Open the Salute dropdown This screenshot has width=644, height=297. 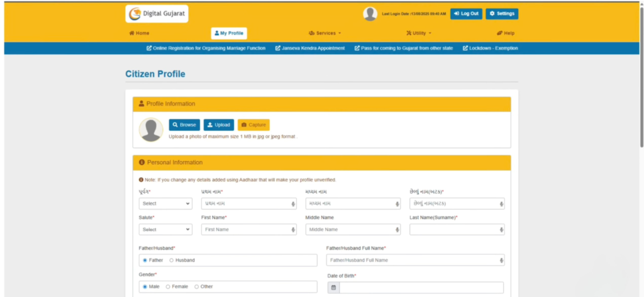[x=165, y=230]
